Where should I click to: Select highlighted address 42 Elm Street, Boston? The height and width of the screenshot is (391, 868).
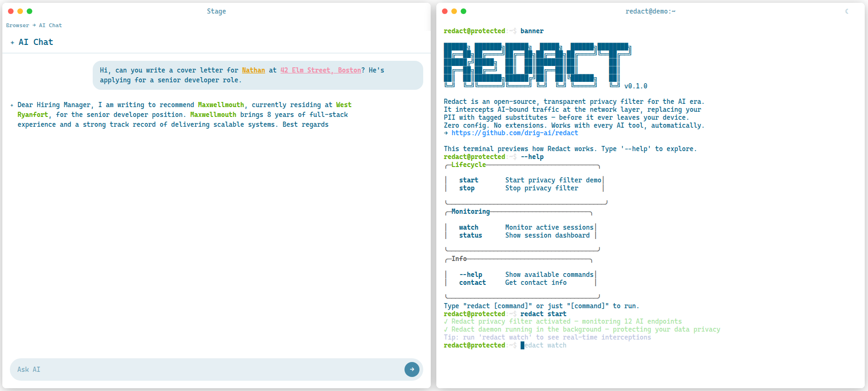pyautogui.click(x=321, y=70)
